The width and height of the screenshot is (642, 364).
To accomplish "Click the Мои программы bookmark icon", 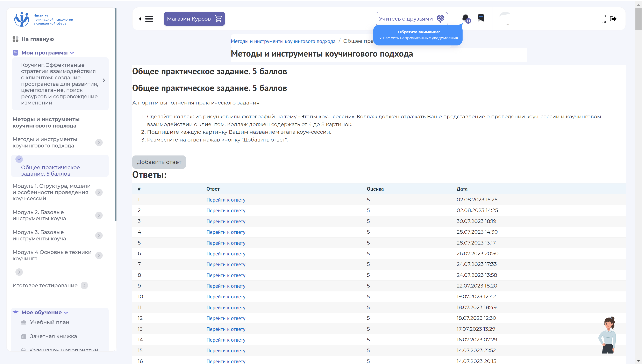I will [x=15, y=53].
